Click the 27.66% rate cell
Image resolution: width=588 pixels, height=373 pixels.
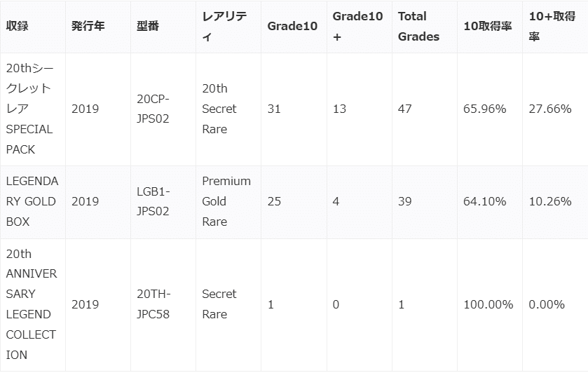(550, 109)
